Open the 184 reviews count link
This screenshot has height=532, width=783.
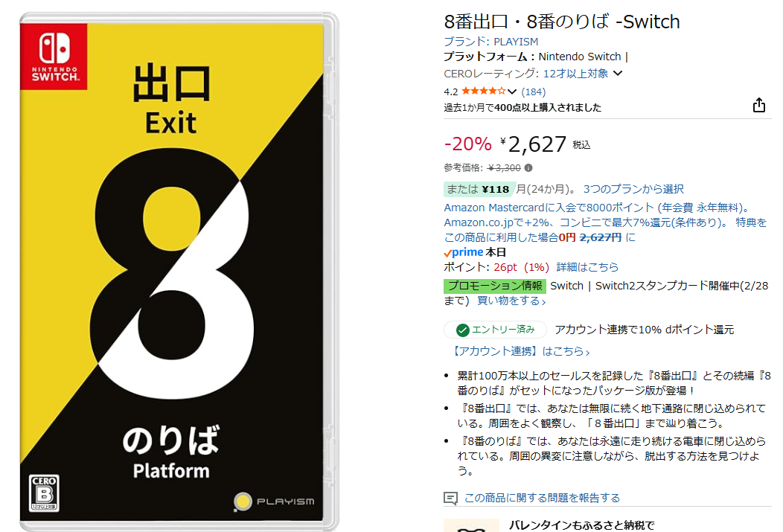tap(534, 92)
